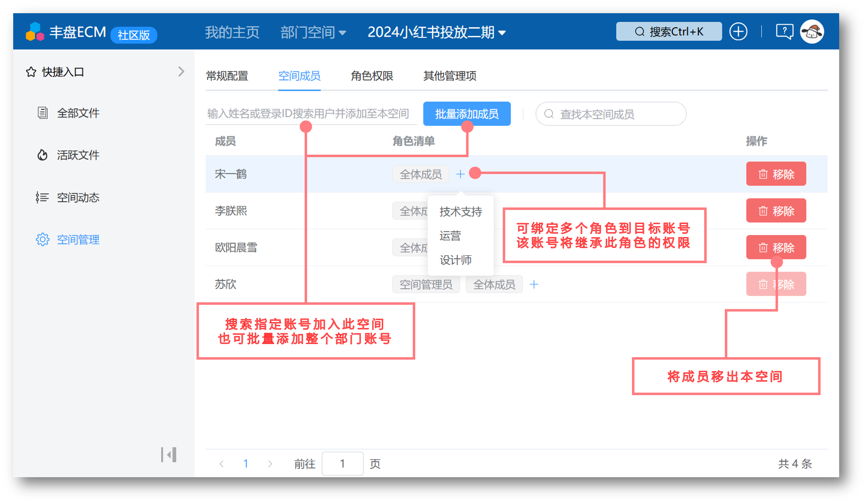Click the 共 4 条 total count
The image size is (866, 504).
[795, 464]
